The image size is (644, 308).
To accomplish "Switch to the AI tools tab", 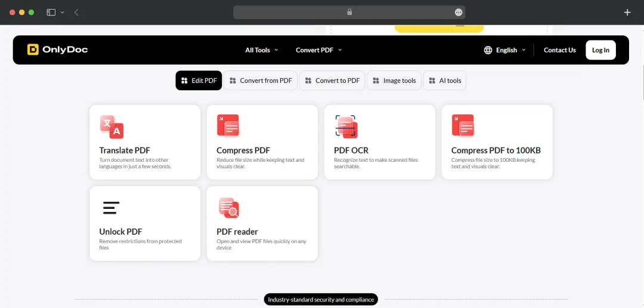I will pos(445,81).
